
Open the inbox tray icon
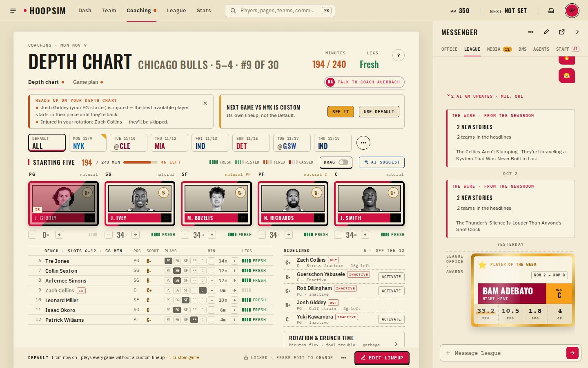pos(551,11)
